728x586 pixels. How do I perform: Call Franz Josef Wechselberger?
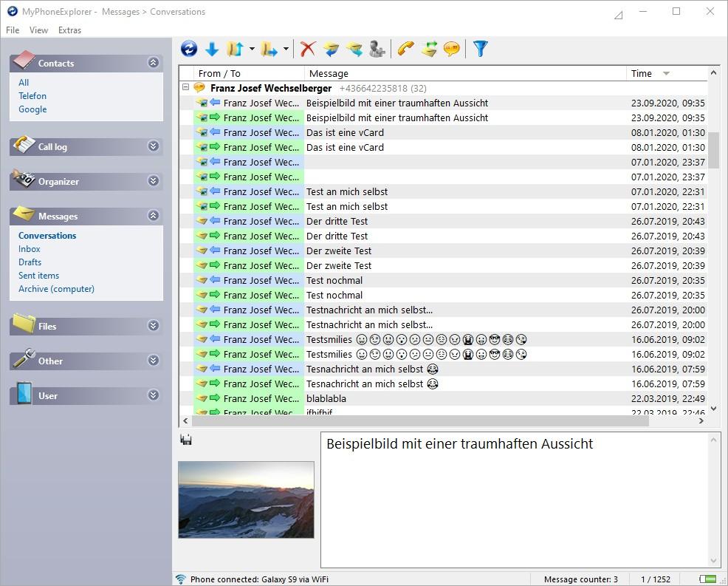click(405, 49)
